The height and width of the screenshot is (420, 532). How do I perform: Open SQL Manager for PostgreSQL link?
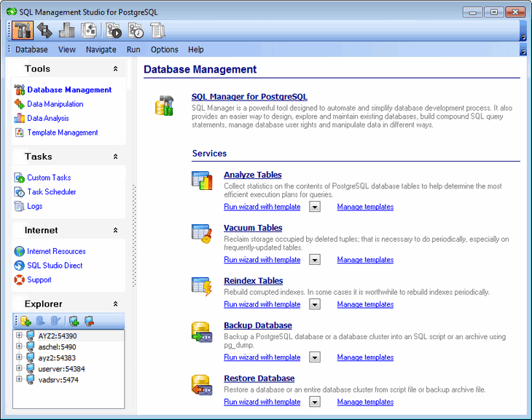[x=249, y=97]
